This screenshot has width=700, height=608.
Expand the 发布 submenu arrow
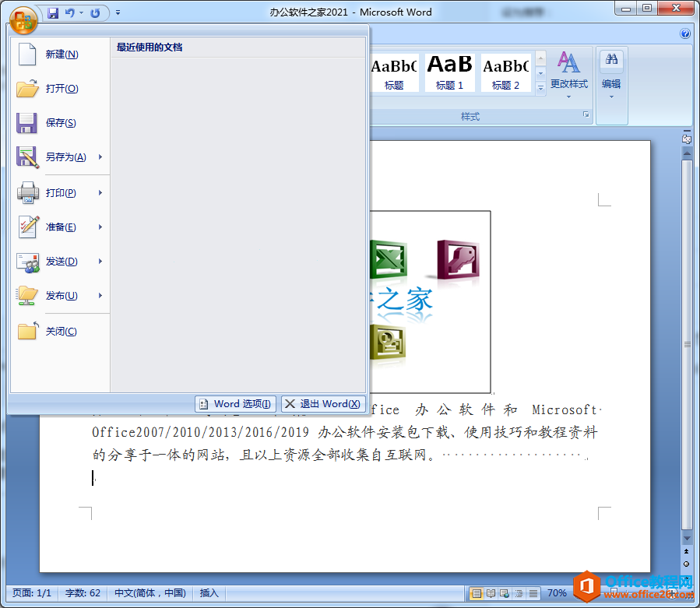100,296
